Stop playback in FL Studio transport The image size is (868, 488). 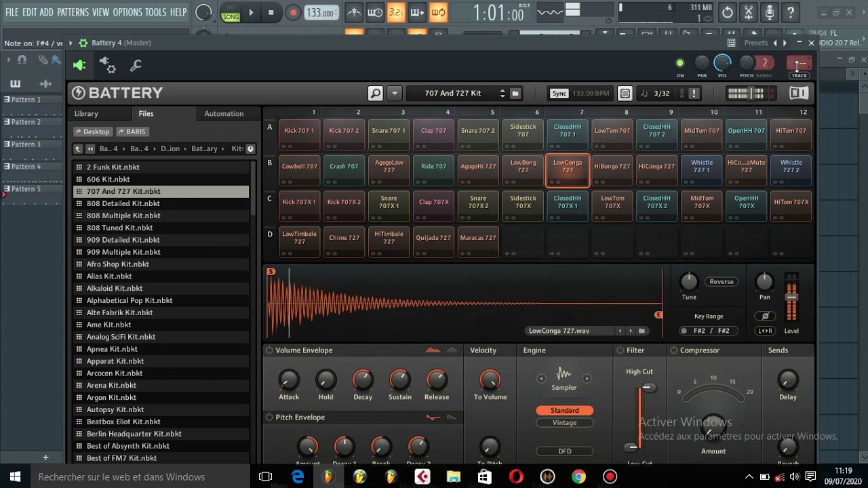(x=271, y=12)
